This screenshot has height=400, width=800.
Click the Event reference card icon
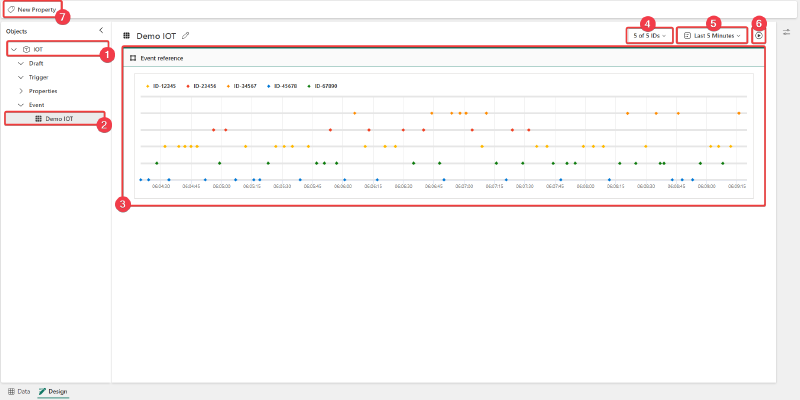[133, 58]
